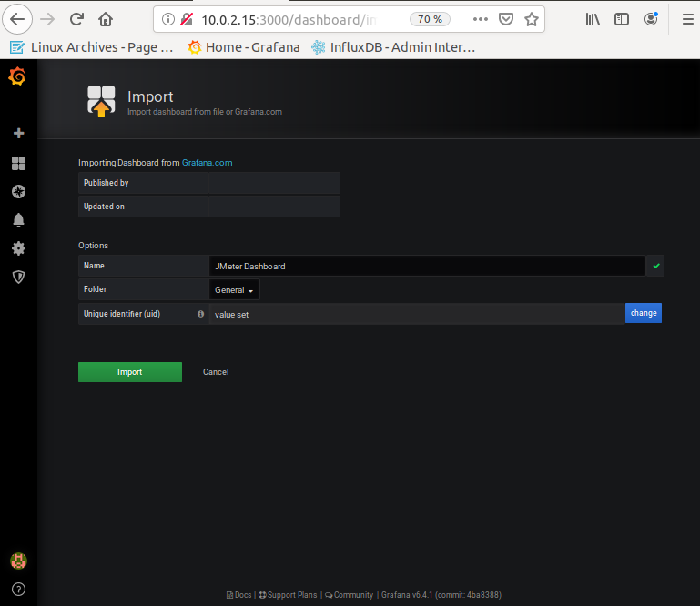Open the Help question mark icon

(x=19, y=589)
